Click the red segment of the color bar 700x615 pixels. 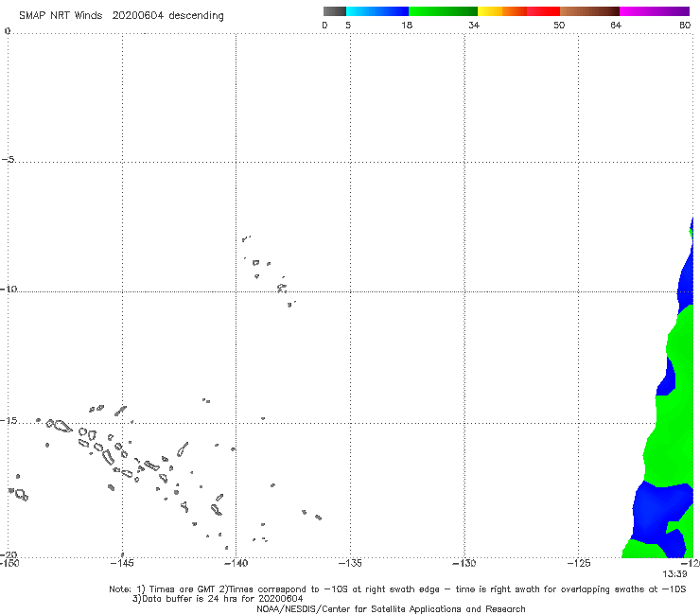[x=543, y=11]
